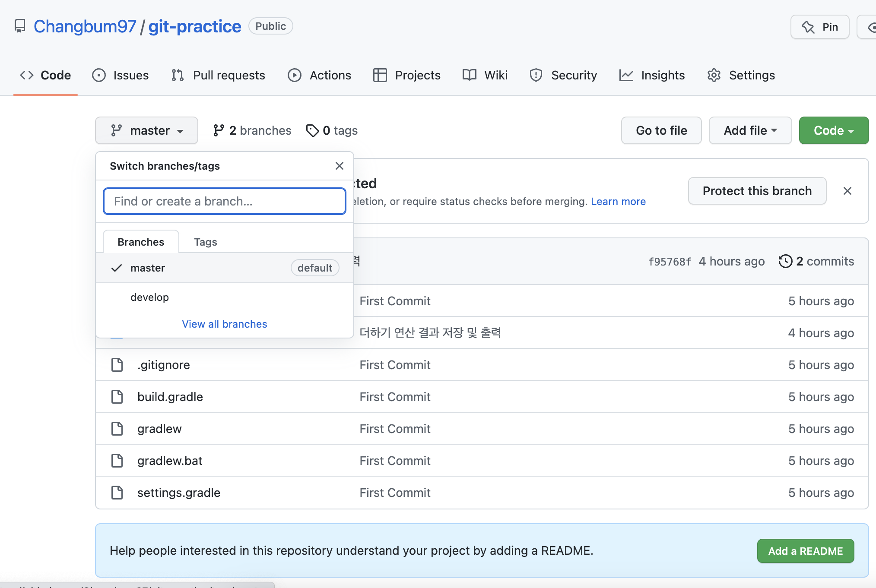
Task: Open the master branch dropdown
Action: click(146, 130)
